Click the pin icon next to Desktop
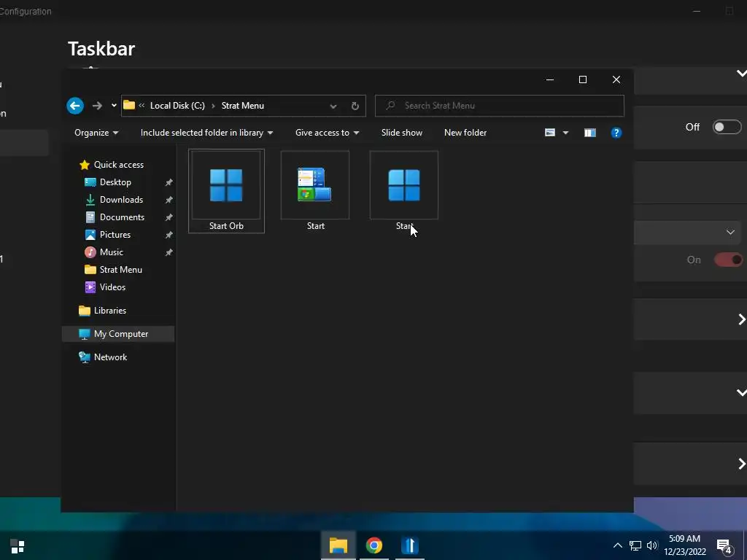 click(x=169, y=182)
